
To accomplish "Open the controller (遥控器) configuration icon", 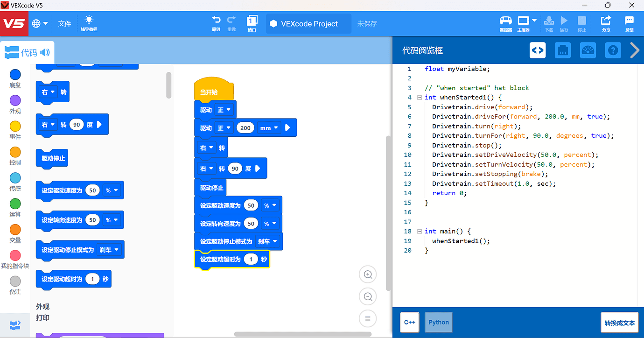I will [x=506, y=21].
